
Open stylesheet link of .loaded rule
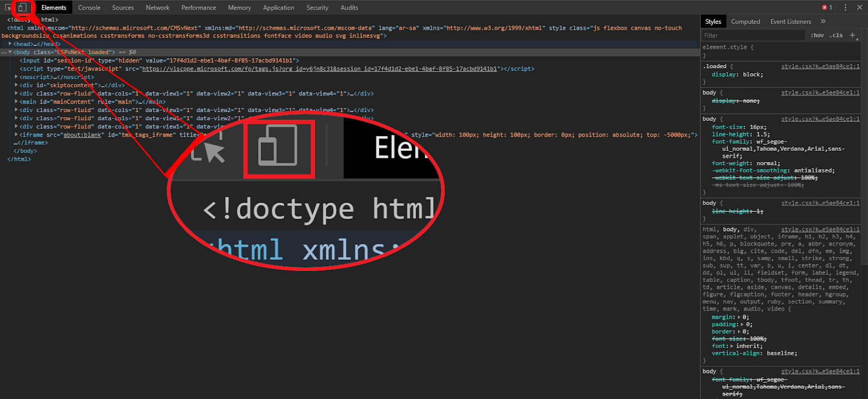click(x=820, y=66)
